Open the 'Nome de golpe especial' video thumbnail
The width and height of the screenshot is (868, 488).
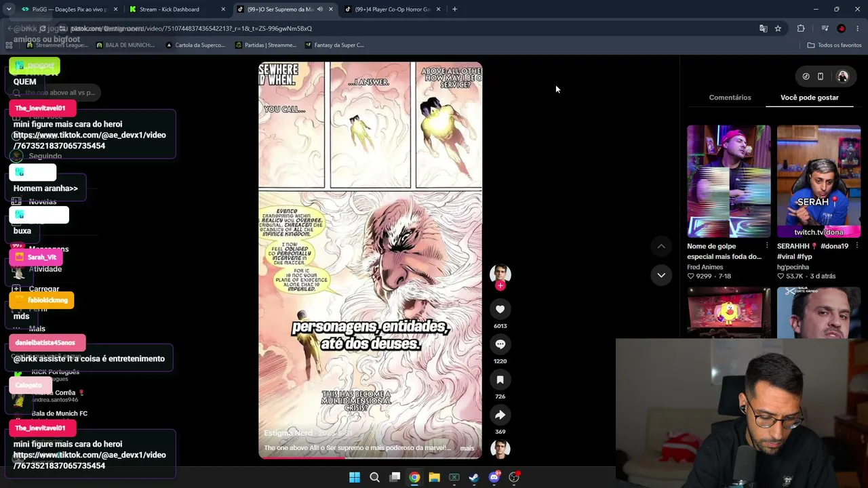click(x=729, y=181)
